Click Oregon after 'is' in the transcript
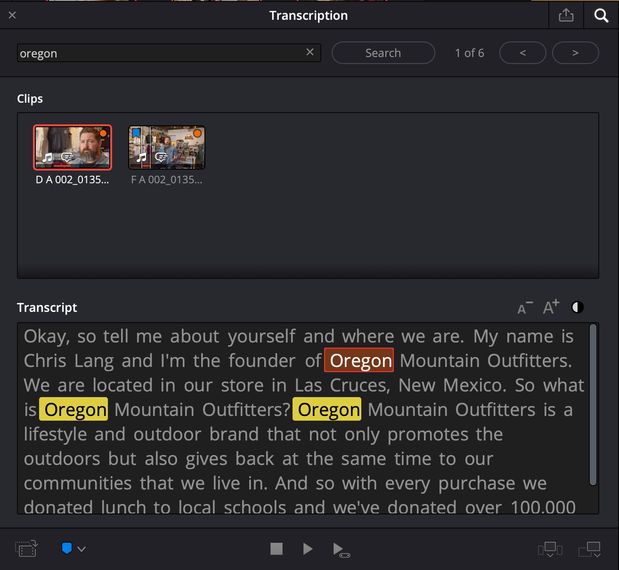This screenshot has width=619, height=570. [x=73, y=409]
